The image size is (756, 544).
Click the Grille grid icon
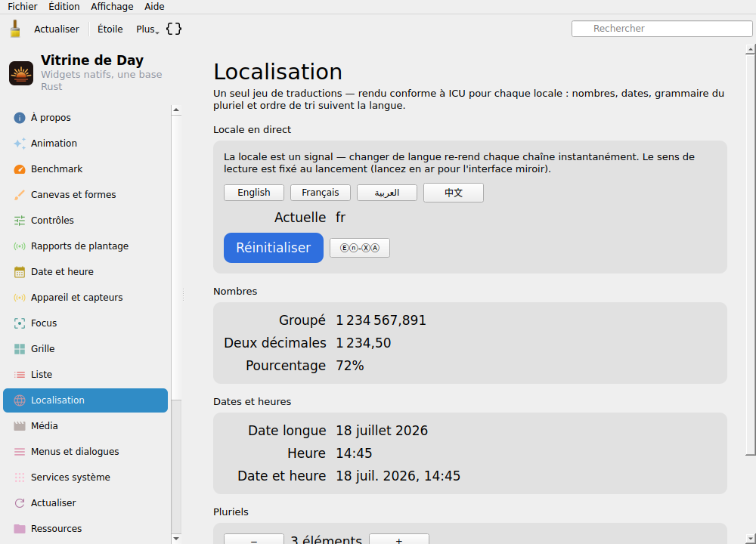[20, 349]
